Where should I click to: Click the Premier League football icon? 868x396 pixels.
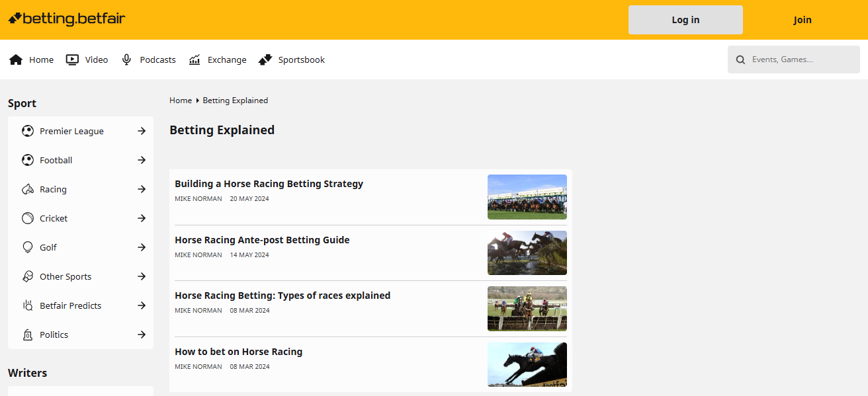coord(28,131)
